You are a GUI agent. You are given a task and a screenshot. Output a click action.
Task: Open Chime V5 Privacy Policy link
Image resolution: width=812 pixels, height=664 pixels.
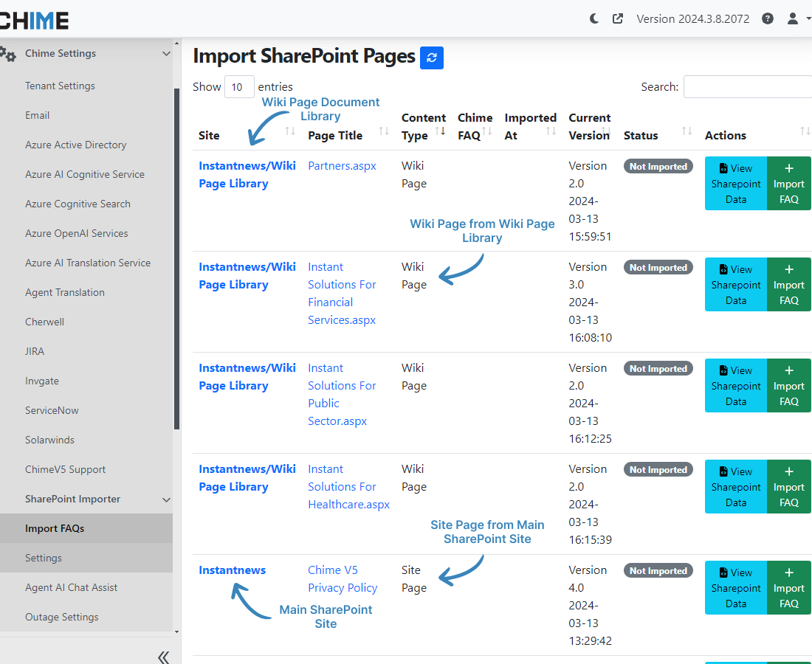pos(343,578)
